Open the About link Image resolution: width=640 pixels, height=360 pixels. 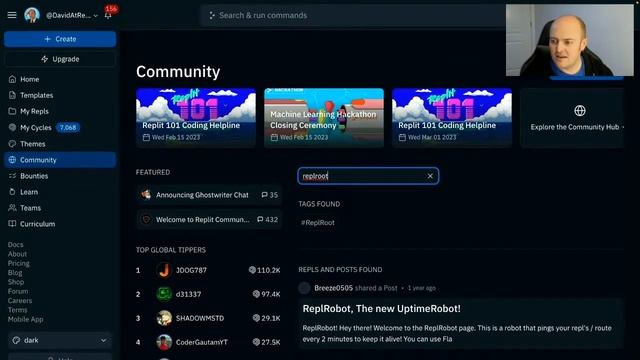[17, 254]
